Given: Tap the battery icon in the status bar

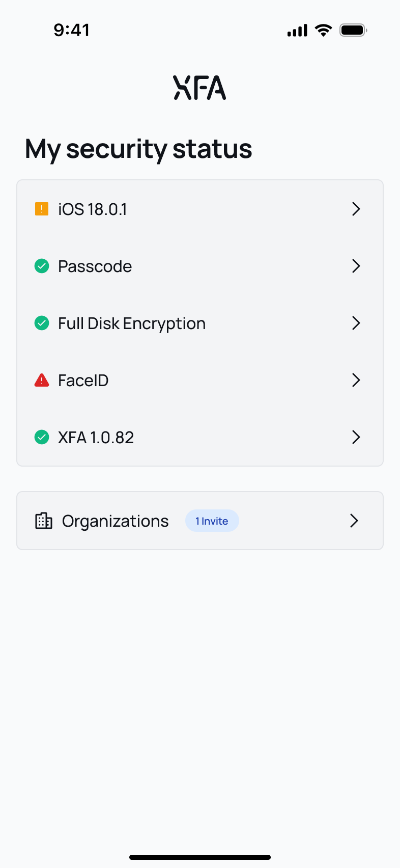Looking at the screenshot, I should click(x=353, y=30).
